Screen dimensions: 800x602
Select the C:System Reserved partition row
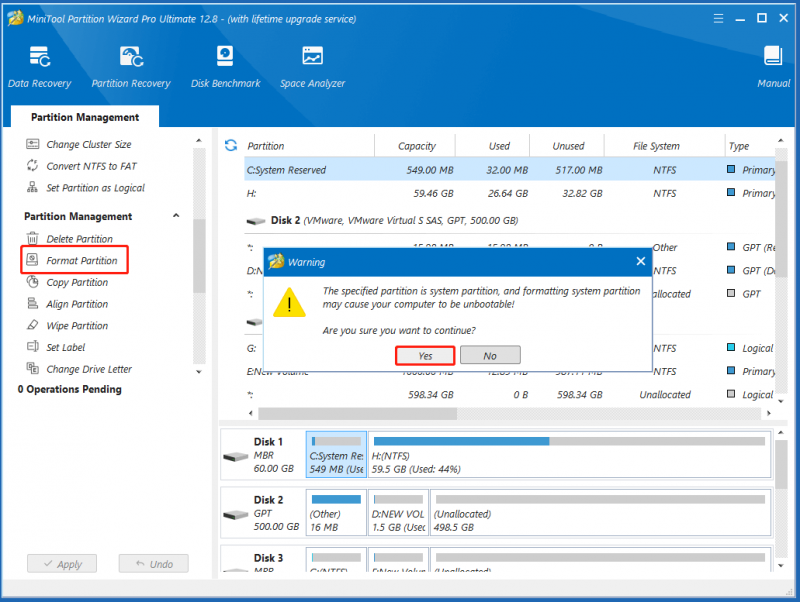coord(510,169)
